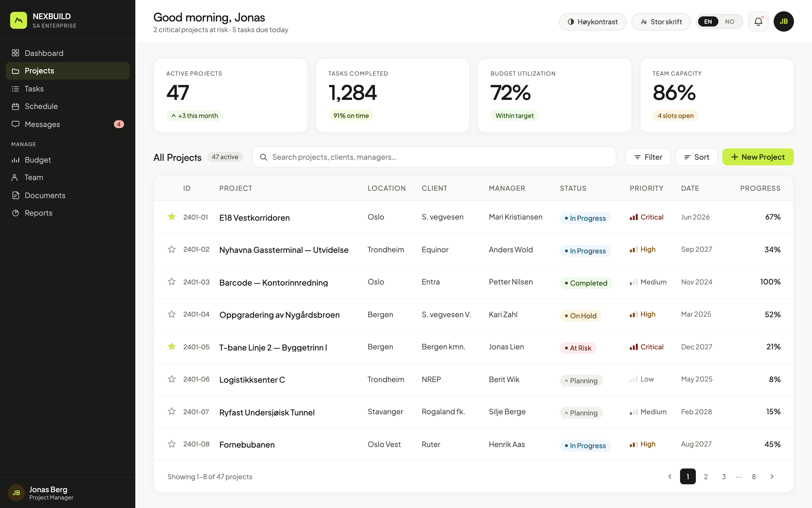
Task: Star the Barcode Kontorinnredning project
Action: (x=172, y=282)
